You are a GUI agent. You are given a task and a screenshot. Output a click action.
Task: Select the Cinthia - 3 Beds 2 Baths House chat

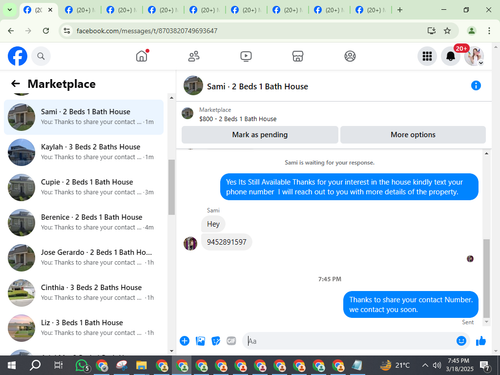[84, 293]
